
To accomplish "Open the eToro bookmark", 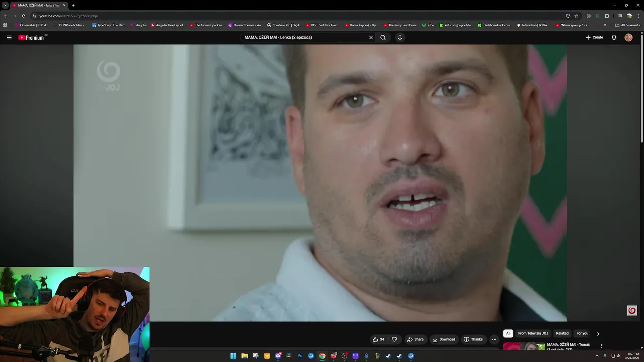I will click(x=429, y=25).
